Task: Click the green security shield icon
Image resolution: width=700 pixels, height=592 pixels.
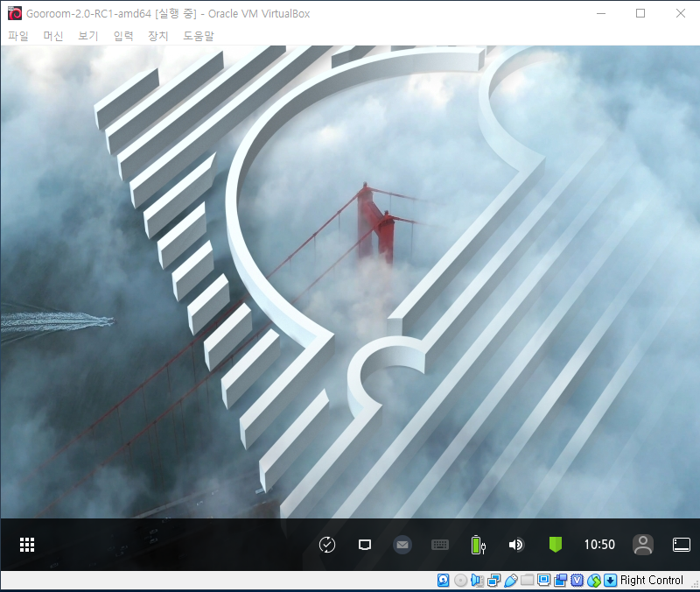Action: pos(556,545)
